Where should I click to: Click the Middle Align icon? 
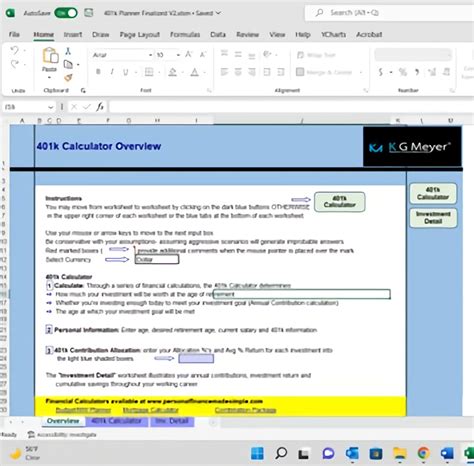click(x=238, y=54)
